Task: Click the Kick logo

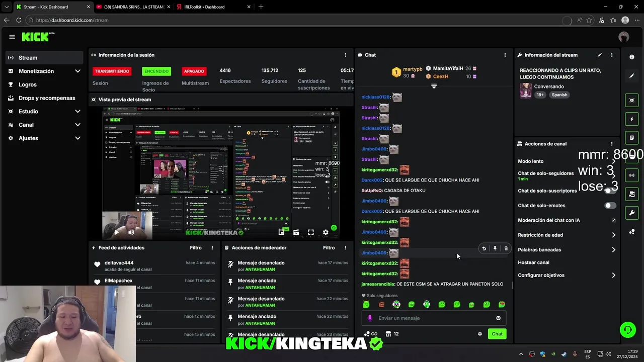Action: click(37, 37)
